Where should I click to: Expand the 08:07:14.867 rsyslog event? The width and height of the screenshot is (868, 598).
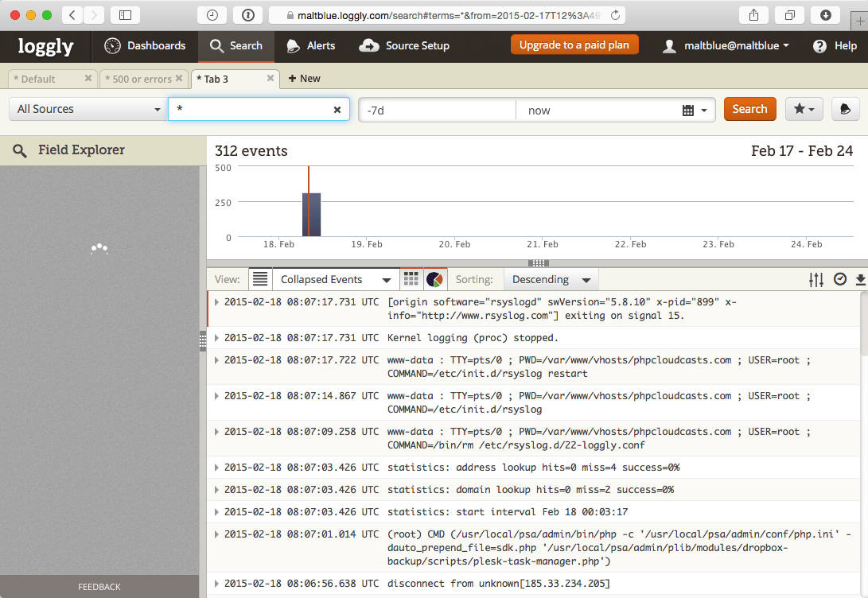[x=216, y=395]
